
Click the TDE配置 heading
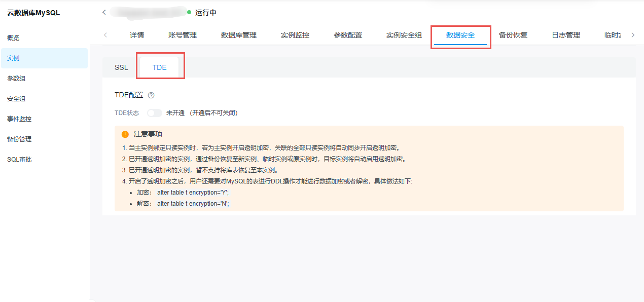point(129,95)
